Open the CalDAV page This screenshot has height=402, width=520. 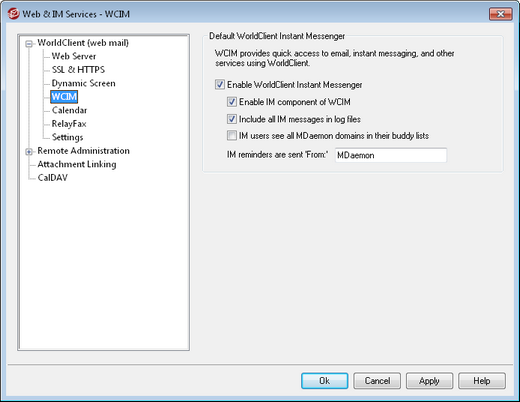53,178
